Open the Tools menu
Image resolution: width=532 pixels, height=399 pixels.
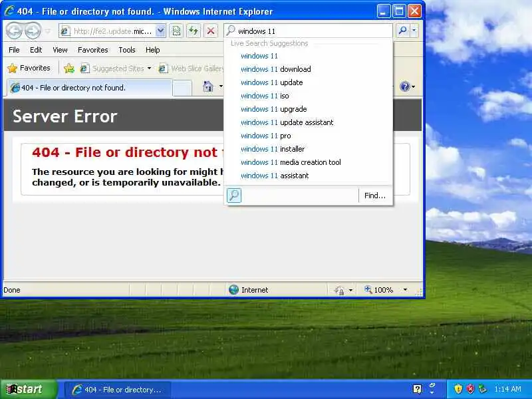point(127,50)
